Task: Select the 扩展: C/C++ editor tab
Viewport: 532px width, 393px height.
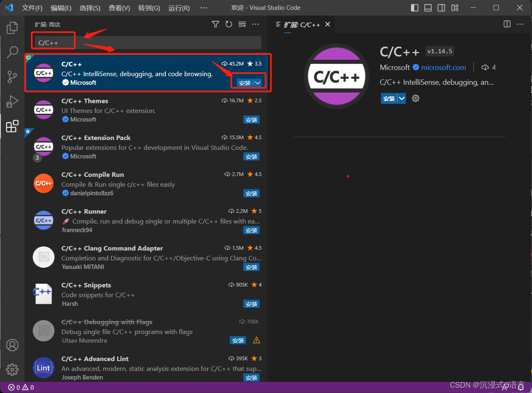Action: tap(302, 25)
